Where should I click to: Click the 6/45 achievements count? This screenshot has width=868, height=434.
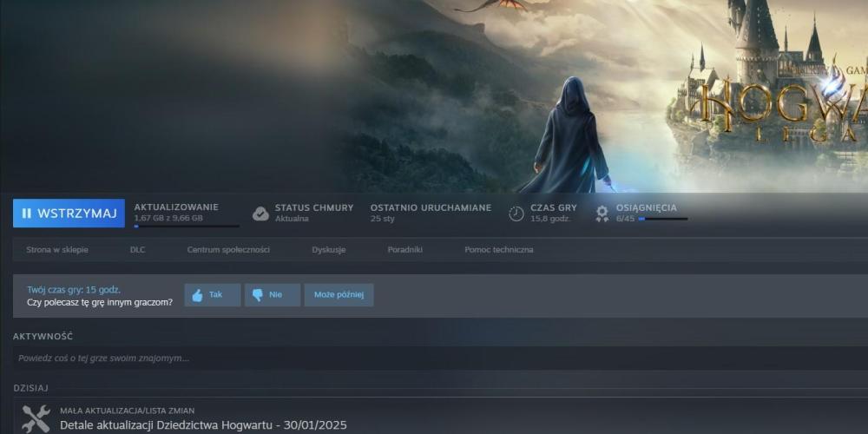(625, 219)
